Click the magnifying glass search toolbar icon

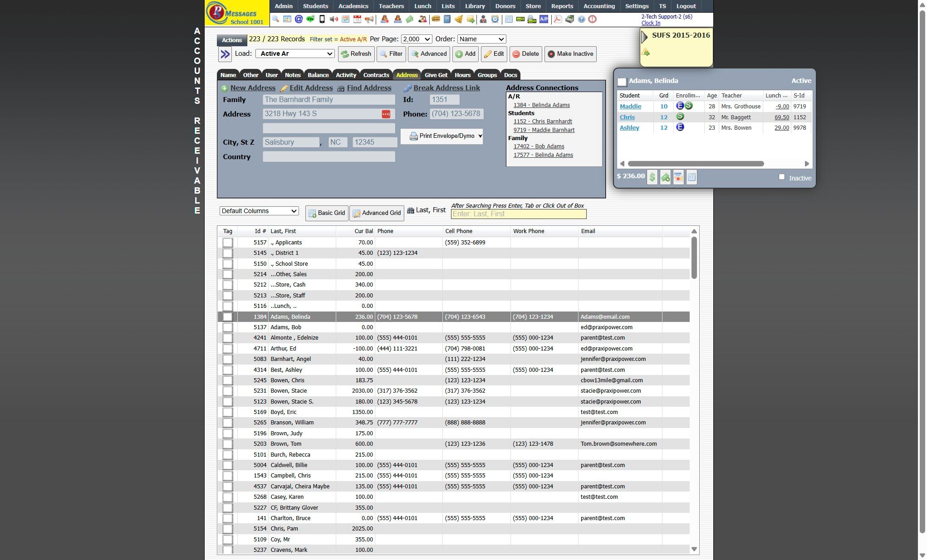click(x=275, y=19)
